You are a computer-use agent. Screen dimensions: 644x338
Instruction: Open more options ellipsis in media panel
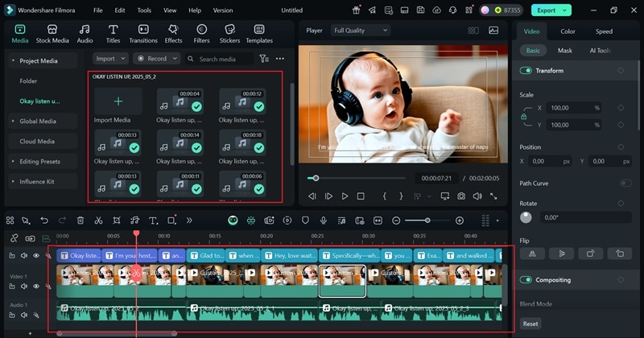click(279, 59)
